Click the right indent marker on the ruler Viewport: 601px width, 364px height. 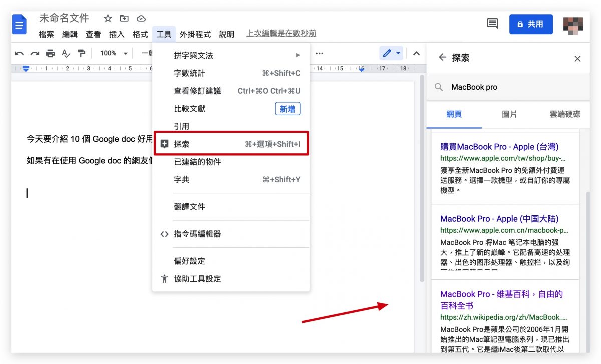click(x=361, y=69)
